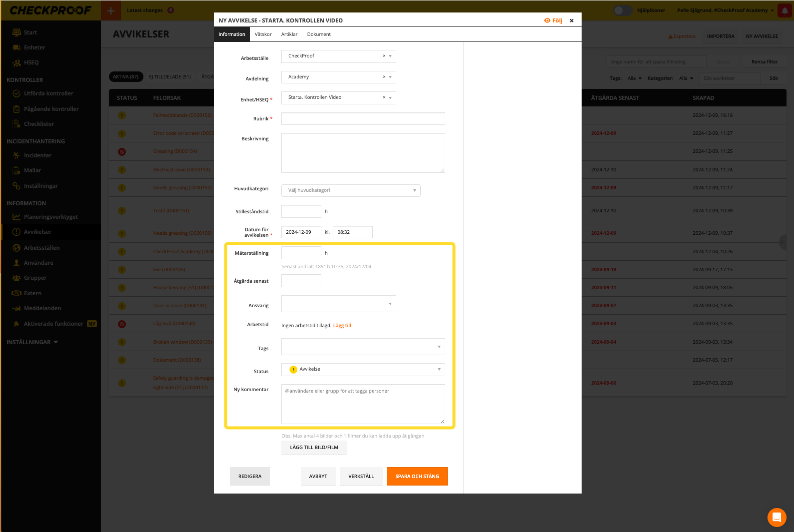Click the Spara och stäng button
The image size is (794, 532).
pos(417,477)
